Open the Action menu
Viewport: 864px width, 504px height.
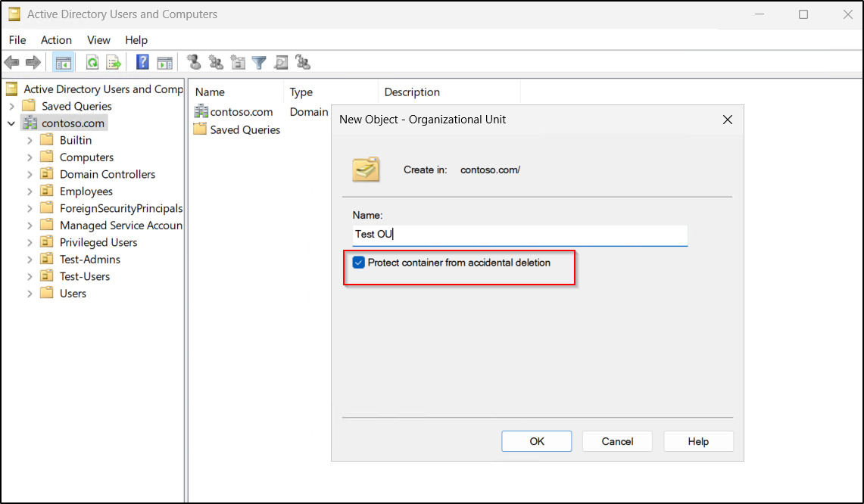[56, 39]
